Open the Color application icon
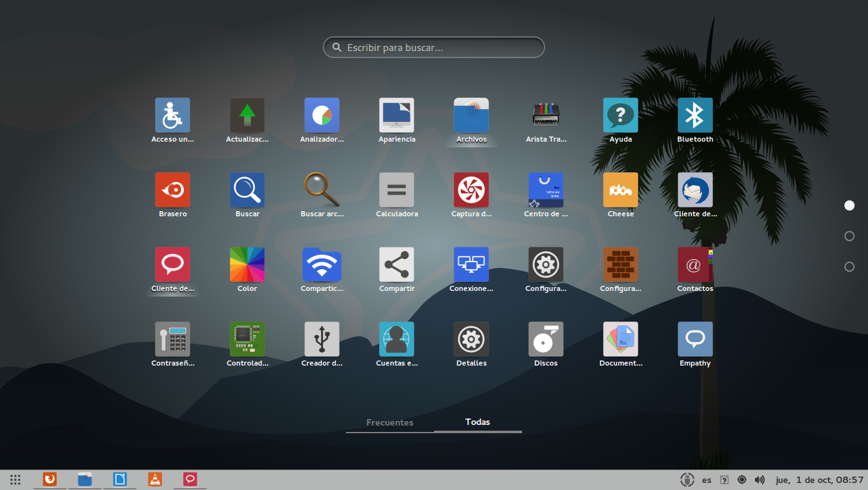The image size is (868, 490). tap(247, 265)
